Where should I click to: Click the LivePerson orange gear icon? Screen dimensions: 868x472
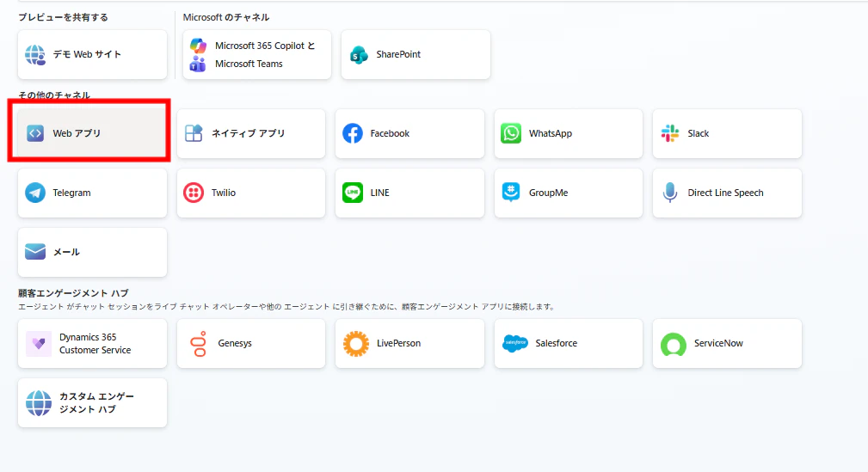(356, 344)
